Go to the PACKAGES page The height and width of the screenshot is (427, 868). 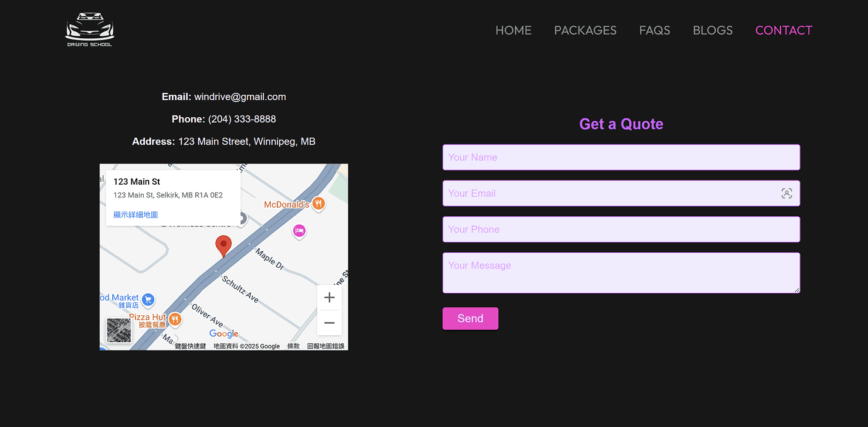pos(585,30)
